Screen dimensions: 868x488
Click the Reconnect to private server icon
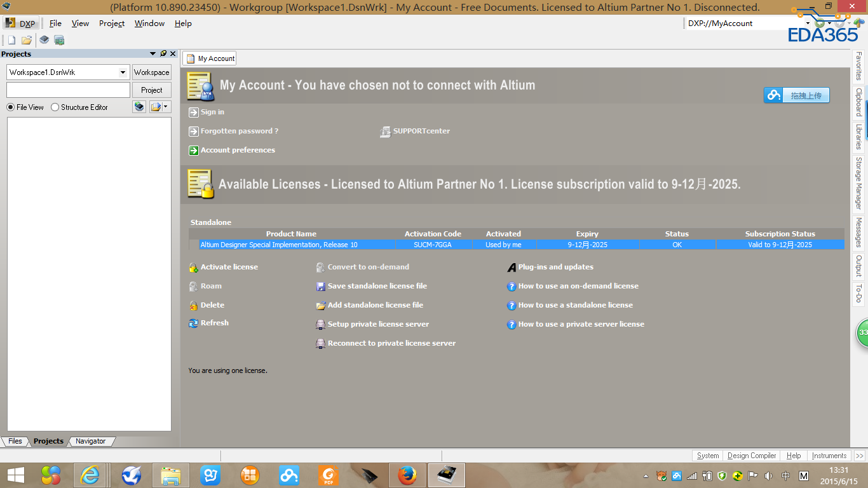pyautogui.click(x=321, y=344)
